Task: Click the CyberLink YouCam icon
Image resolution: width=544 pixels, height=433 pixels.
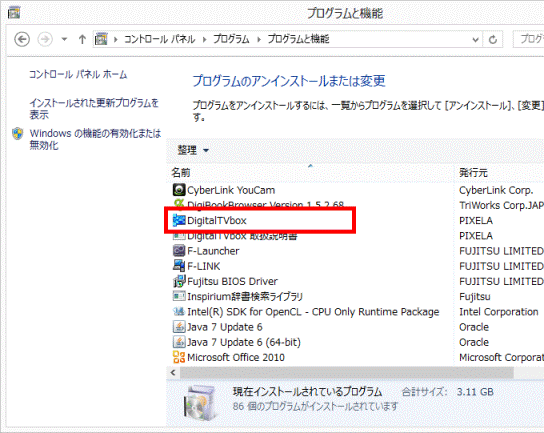Action: pyautogui.click(x=179, y=190)
